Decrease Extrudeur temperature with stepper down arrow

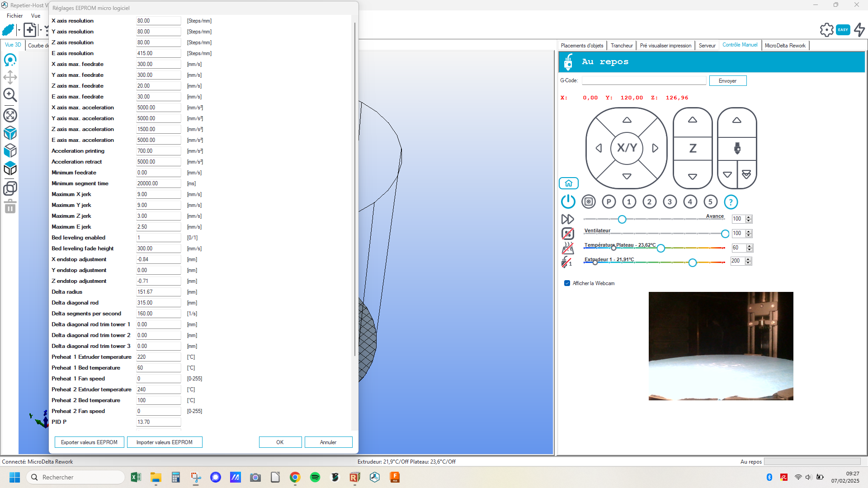click(748, 263)
